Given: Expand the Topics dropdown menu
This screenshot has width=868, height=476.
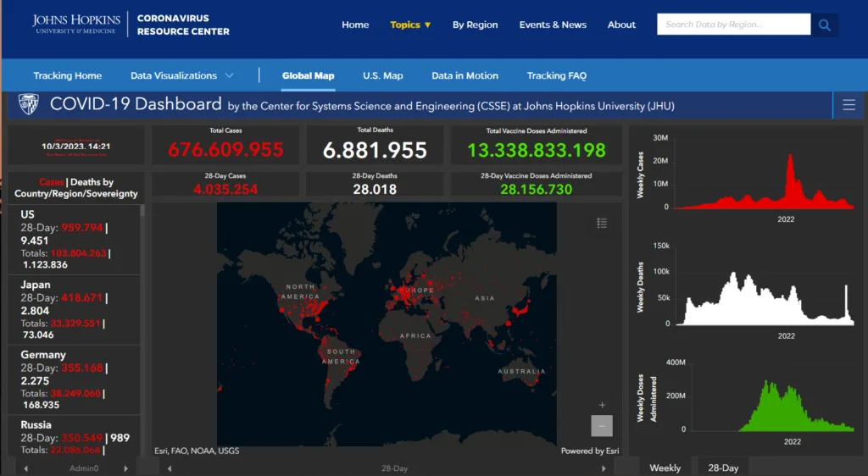Looking at the screenshot, I should click(x=410, y=25).
